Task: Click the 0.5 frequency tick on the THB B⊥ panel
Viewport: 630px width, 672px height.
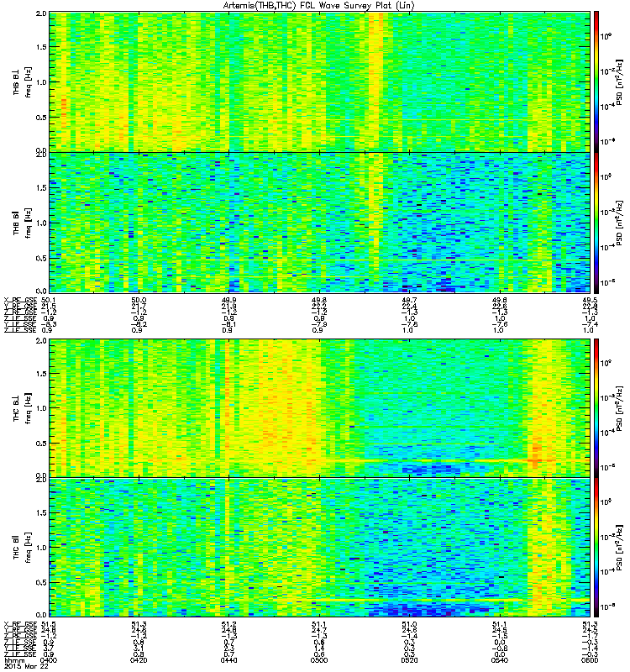Action: pos(41,118)
